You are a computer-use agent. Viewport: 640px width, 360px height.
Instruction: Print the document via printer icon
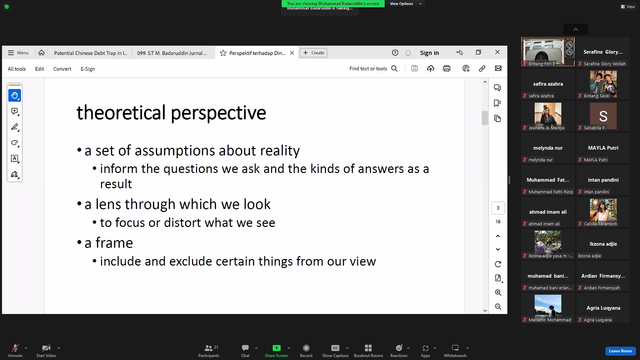click(447, 69)
